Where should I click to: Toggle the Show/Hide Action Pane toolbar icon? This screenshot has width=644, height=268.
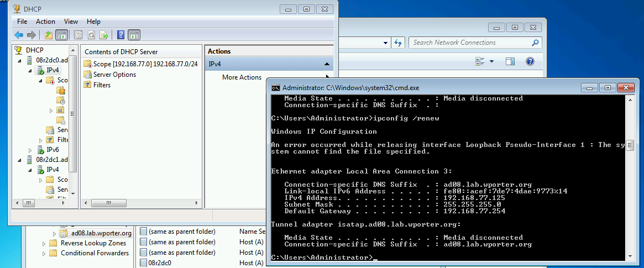tap(134, 35)
